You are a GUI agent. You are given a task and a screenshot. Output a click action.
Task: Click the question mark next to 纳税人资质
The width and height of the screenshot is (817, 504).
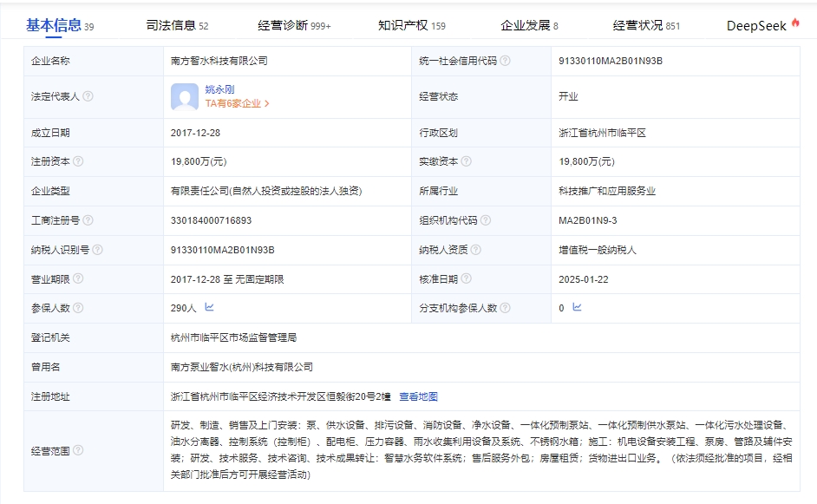click(x=475, y=250)
